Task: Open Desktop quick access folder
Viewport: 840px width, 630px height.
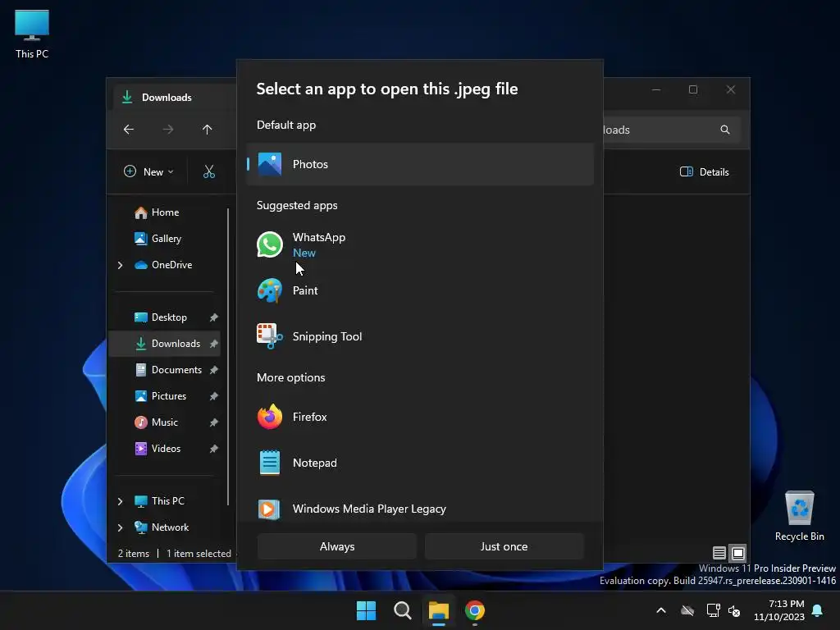Action: [x=169, y=317]
